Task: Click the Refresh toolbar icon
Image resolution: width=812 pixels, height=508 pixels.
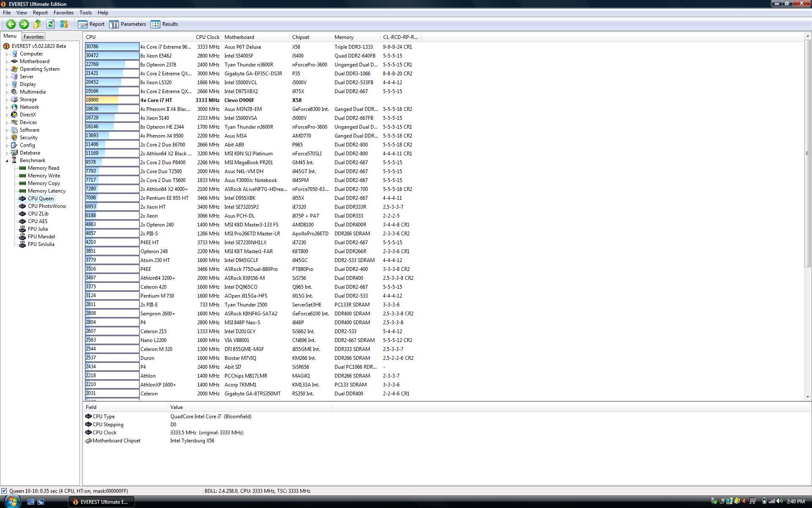Action: click(x=50, y=24)
